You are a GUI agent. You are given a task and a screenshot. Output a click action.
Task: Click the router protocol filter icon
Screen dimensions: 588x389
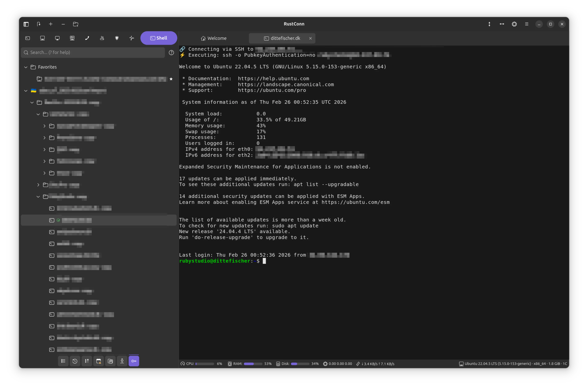point(102,38)
